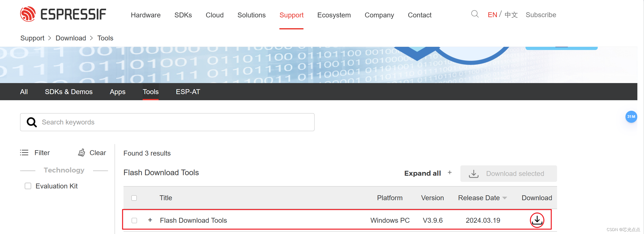The width and height of the screenshot is (644, 234).
Task: Click the Title column header
Action: (166, 198)
